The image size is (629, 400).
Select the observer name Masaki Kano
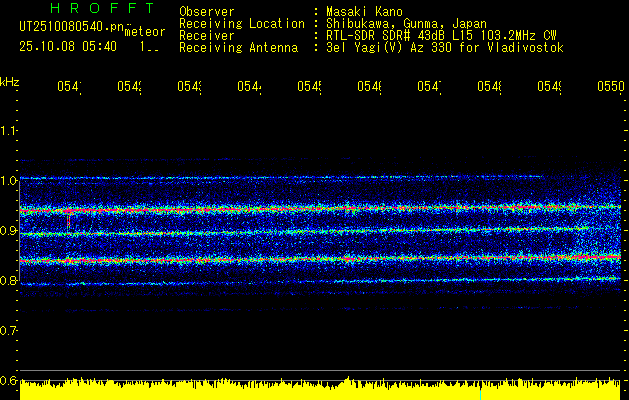pyautogui.click(x=364, y=11)
